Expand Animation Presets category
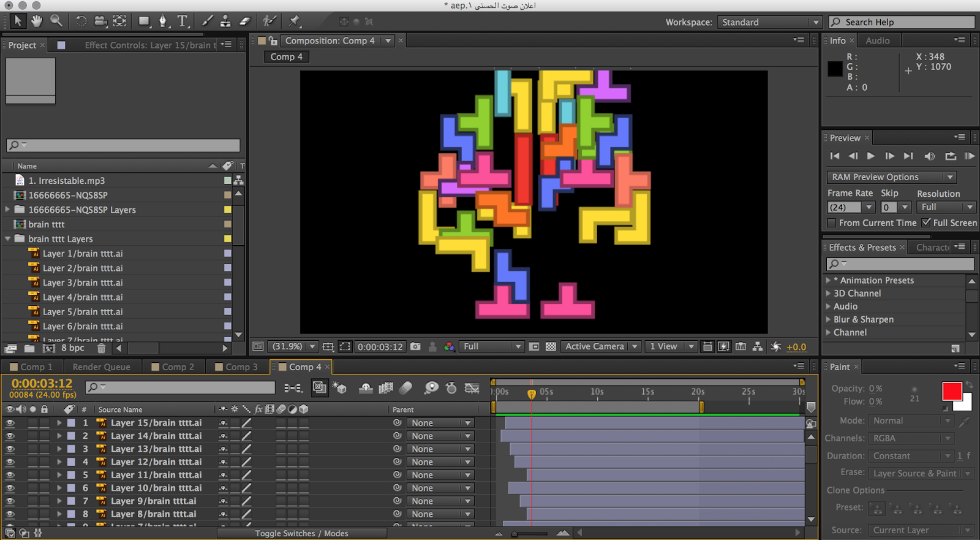 [828, 280]
